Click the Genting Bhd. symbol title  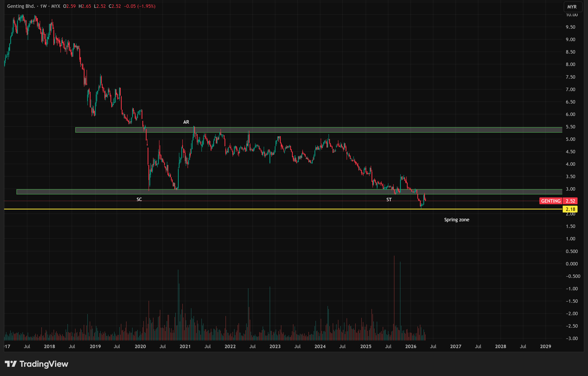(x=21, y=6)
